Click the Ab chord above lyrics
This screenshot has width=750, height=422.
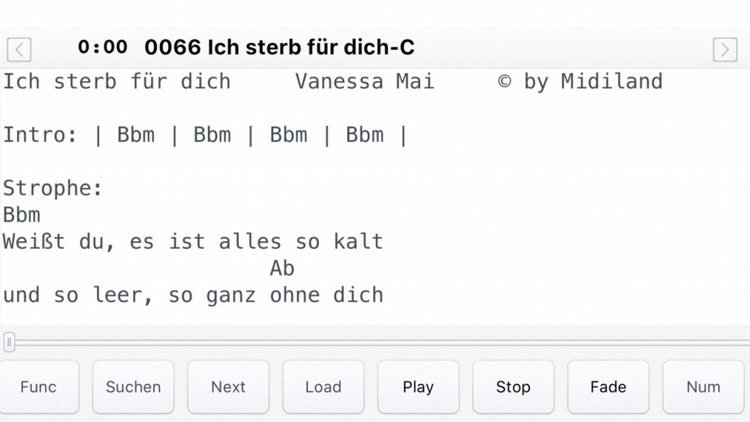282,268
